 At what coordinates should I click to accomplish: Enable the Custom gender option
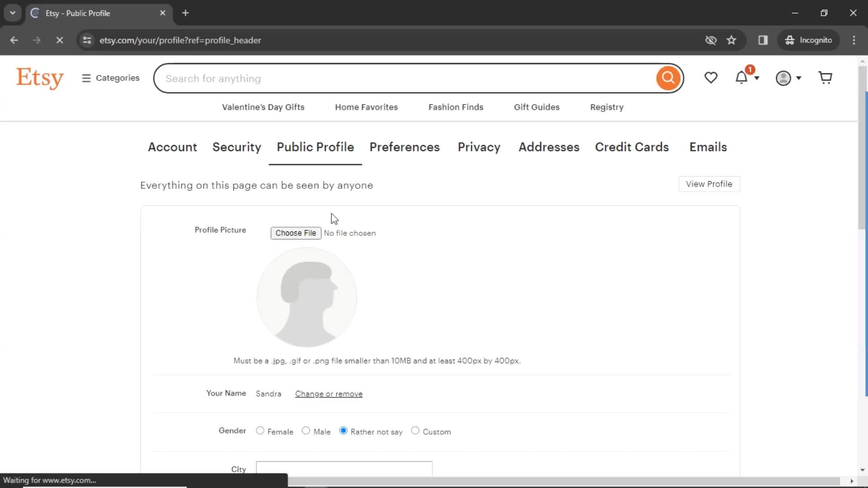415,431
